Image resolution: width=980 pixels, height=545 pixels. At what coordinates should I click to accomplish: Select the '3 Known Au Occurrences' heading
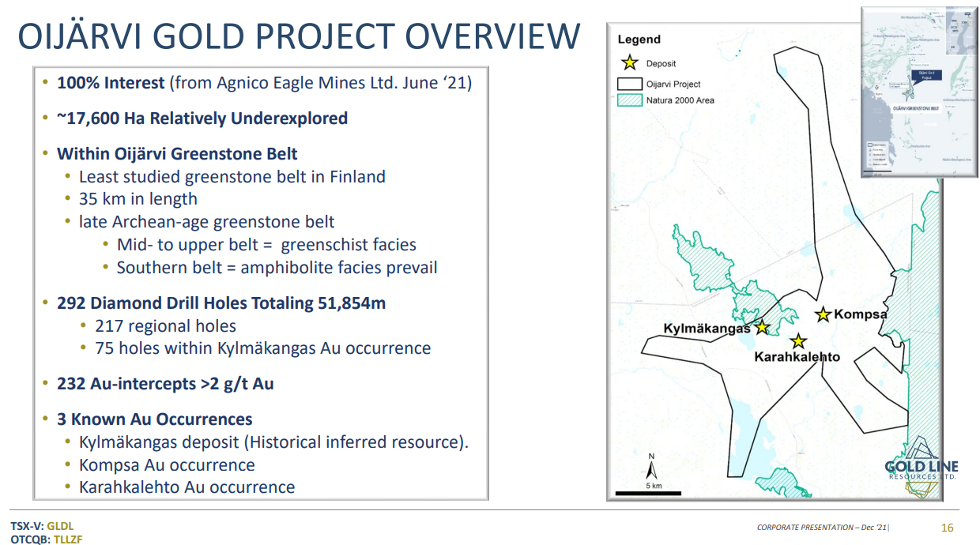coord(154,419)
